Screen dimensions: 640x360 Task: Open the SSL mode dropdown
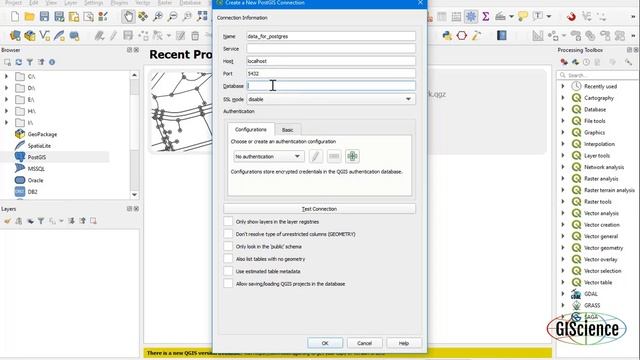(331, 99)
